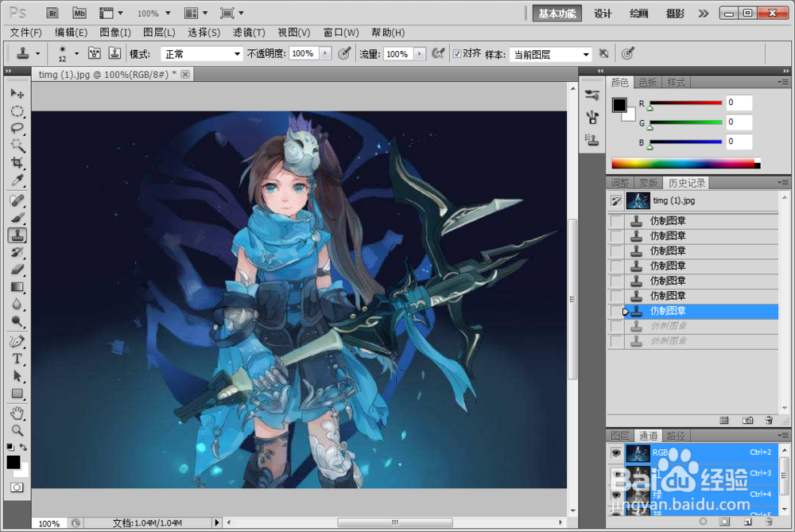Toggle the Clone Source panel icon
795x532 pixels.
click(114, 53)
